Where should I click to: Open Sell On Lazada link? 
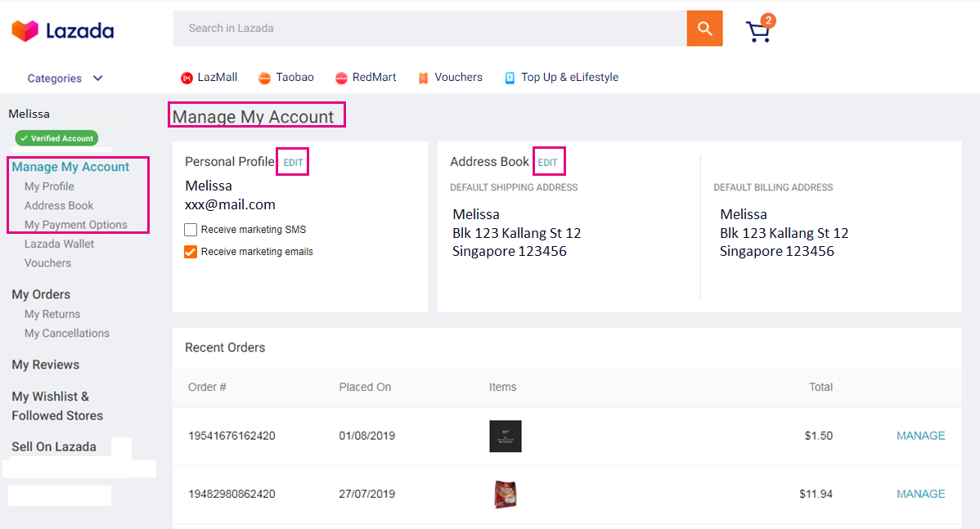coord(54,446)
